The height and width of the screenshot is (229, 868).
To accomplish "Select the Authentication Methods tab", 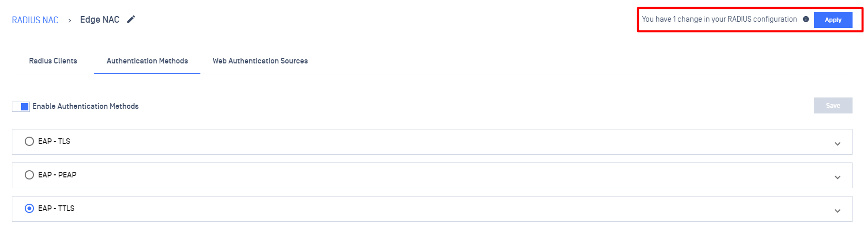I will coord(147,61).
